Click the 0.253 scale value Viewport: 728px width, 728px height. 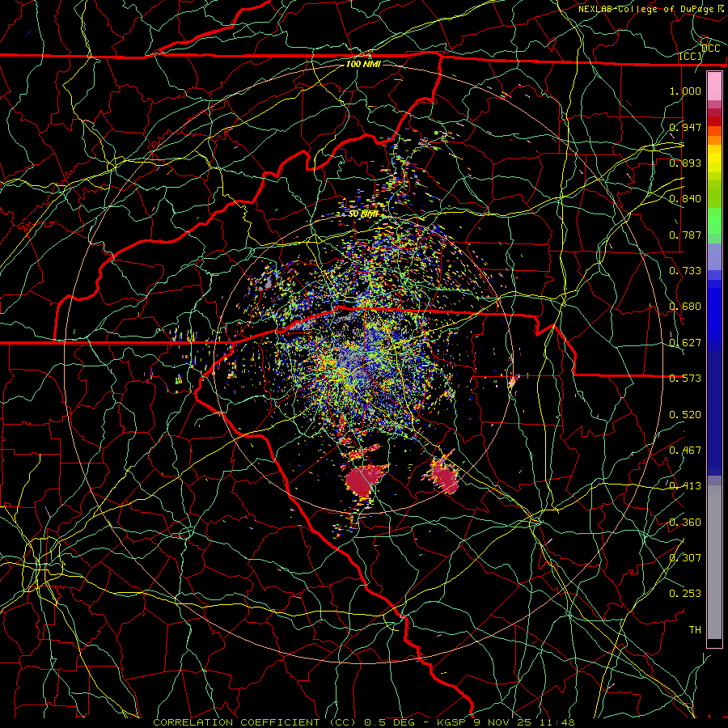tap(685, 594)
